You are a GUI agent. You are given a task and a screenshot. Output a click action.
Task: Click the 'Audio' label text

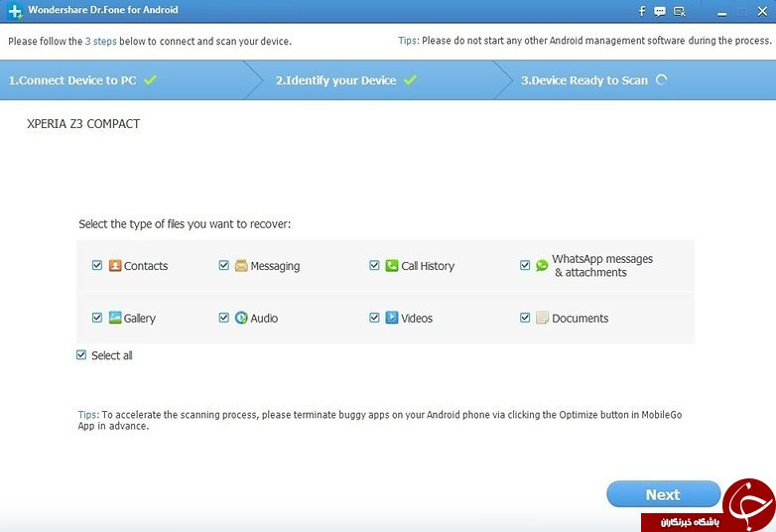264,319
